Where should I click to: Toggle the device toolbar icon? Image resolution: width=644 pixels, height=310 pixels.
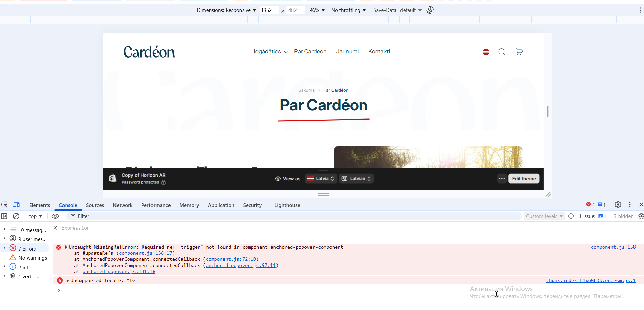point(16,205)
